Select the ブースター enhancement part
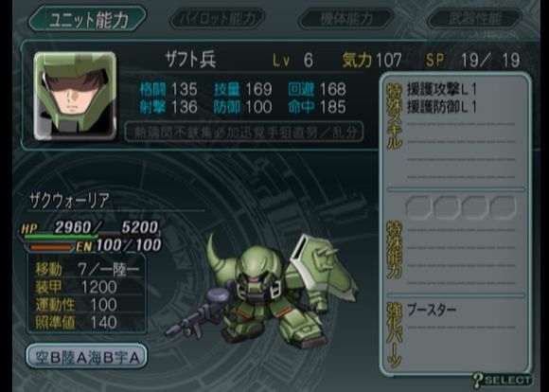This screenshot has width=549, height=392. click(x=432, y=310)
